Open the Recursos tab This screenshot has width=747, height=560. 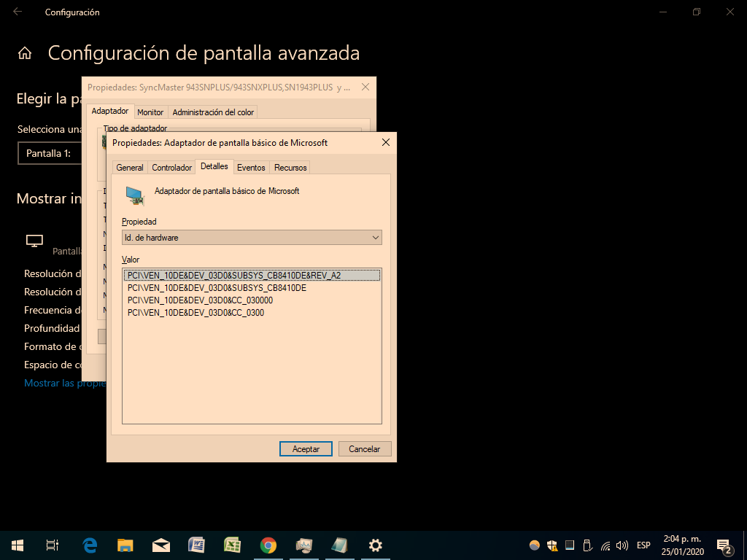click(290, 168)
